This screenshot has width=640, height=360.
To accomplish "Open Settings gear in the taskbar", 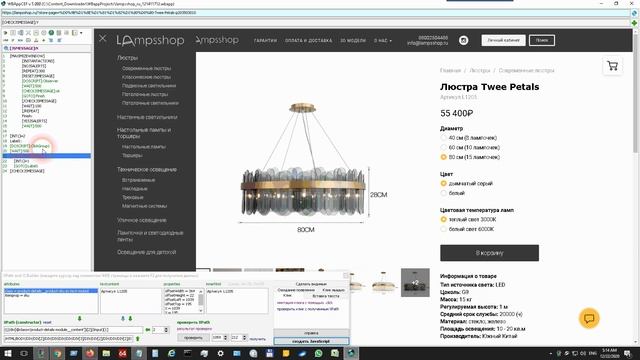I will pos(220,353).
